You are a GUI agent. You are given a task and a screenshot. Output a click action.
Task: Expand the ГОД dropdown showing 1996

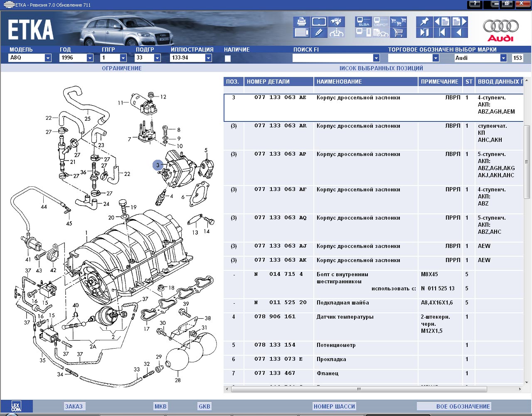pos(90,58)
